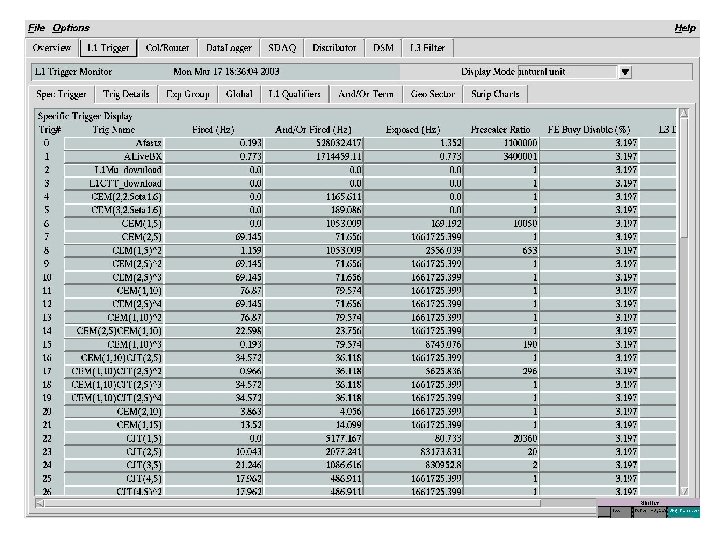The width and height of the screenshot is (720, 540).
Task: Click the Display Mode natural unit field
Action: [x=568, y=72]
